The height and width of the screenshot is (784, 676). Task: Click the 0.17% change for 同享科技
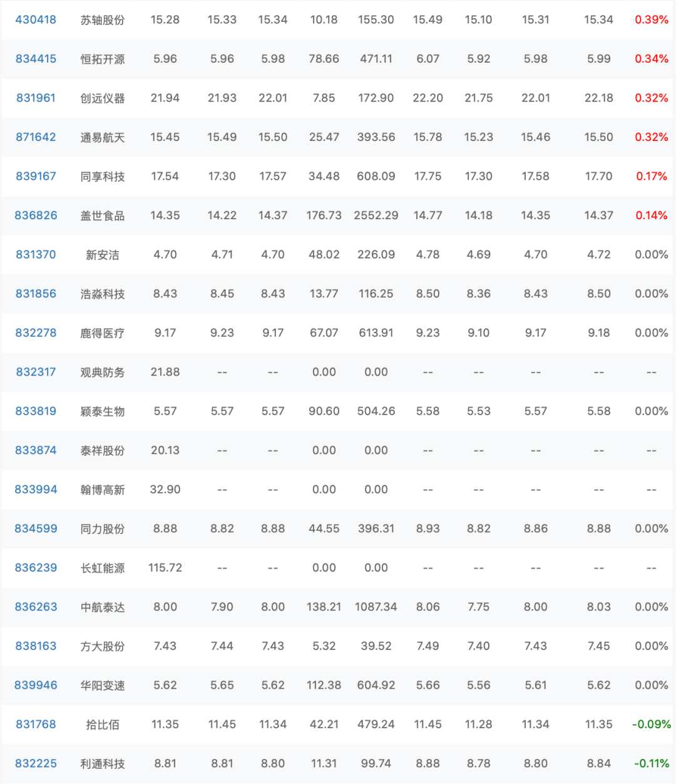(x=652, y=176)
